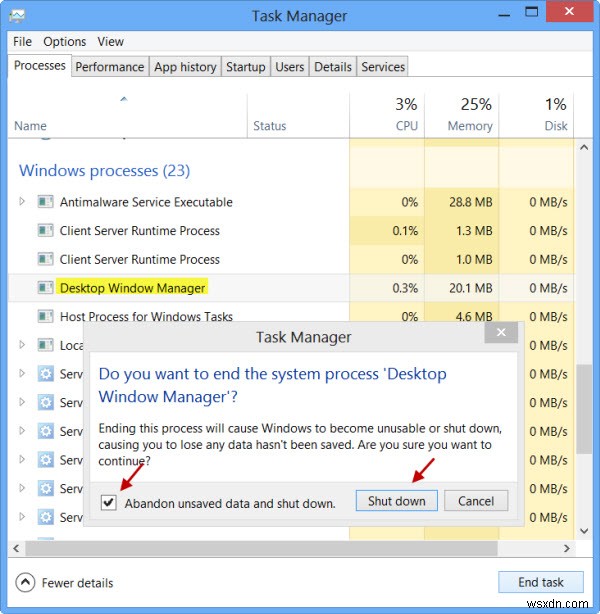Click the Name column sort arrow

[x=124, y=99]
